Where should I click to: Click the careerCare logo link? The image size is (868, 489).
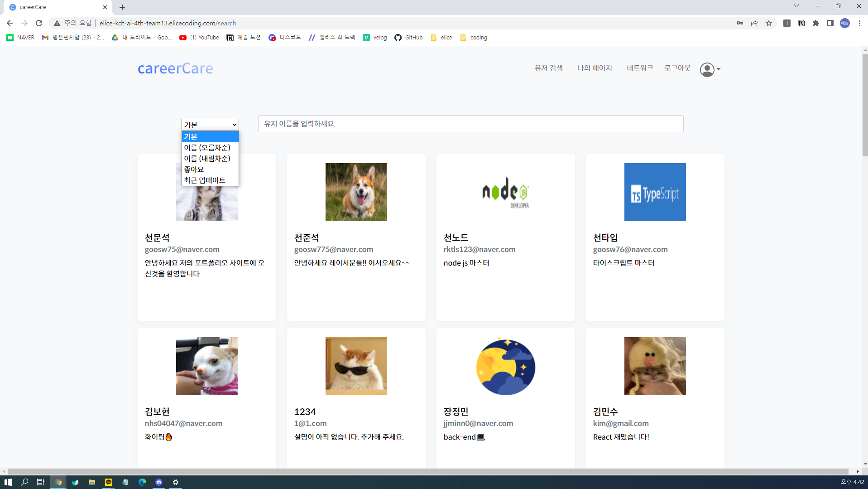(175, 68)
